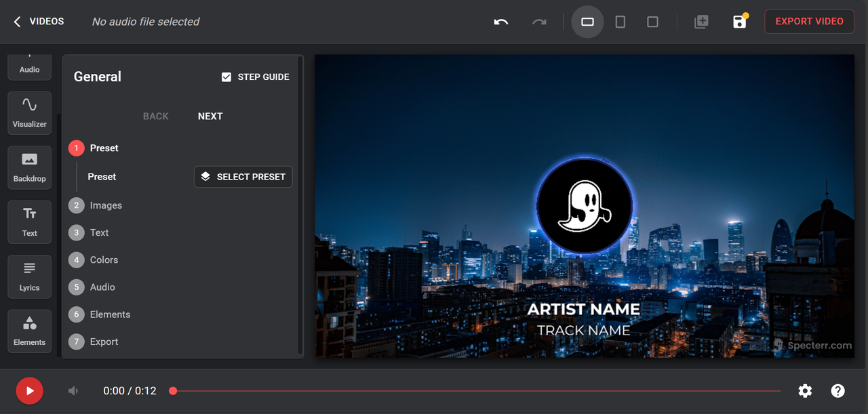Click 'No audio file selected' label

[146, 22]
